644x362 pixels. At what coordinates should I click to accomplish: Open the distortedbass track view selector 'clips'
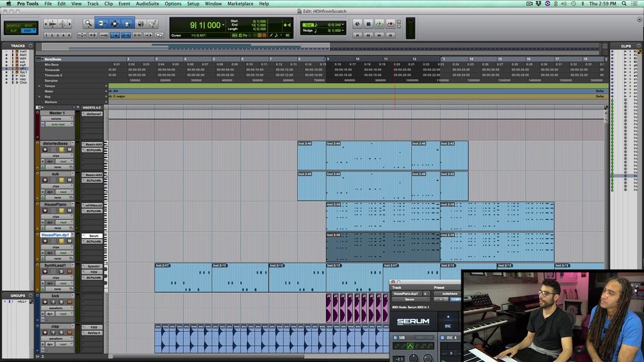(56, 156)
